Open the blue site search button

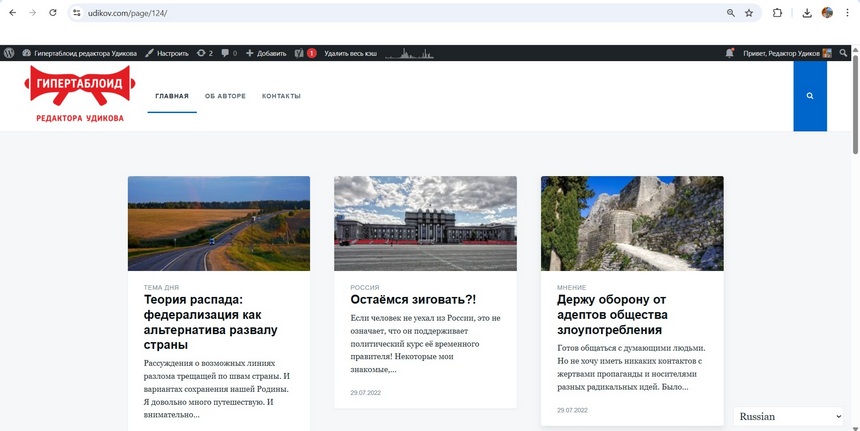tap(809, 96)
